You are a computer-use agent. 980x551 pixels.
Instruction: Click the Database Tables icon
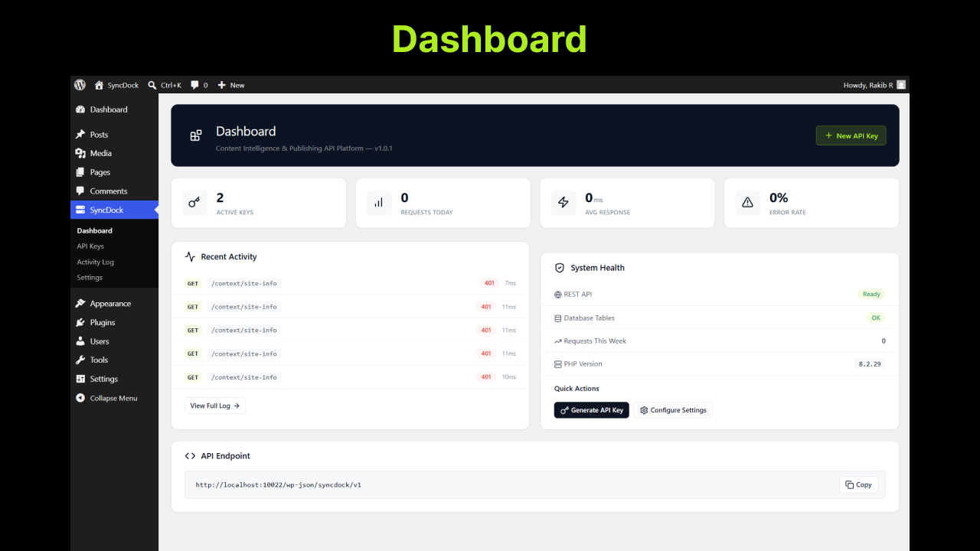[x=557, y=318]
